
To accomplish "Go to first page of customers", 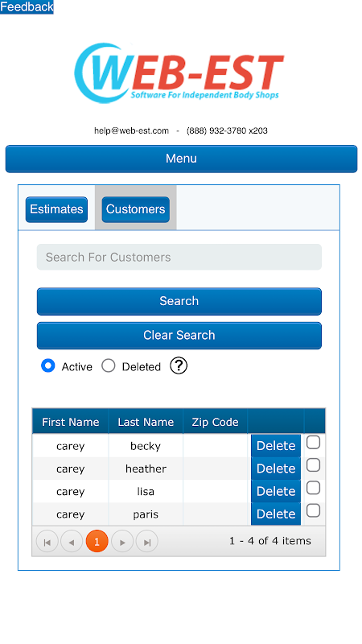I will click(x=47, y=541).
